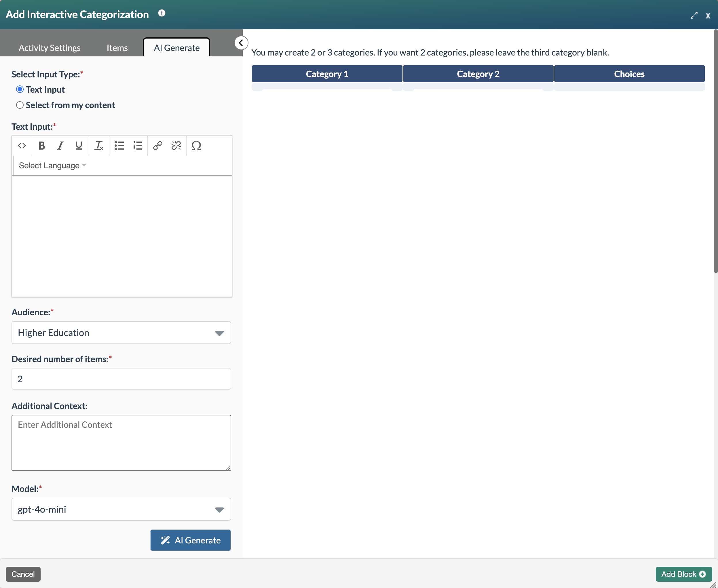Click the info icon beside the title
This screenshot has height=588, width=718.
click(162, 13)
